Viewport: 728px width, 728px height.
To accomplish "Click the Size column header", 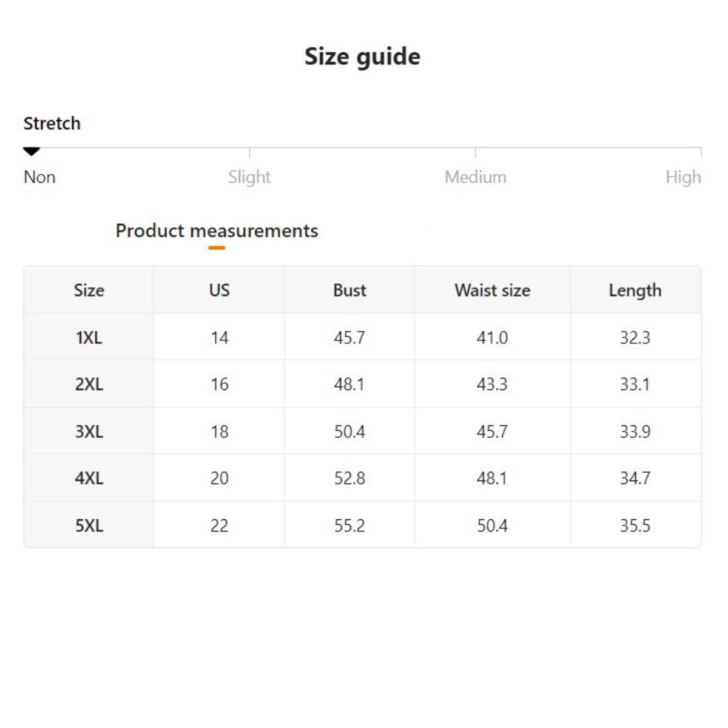I will coord(89,290).
